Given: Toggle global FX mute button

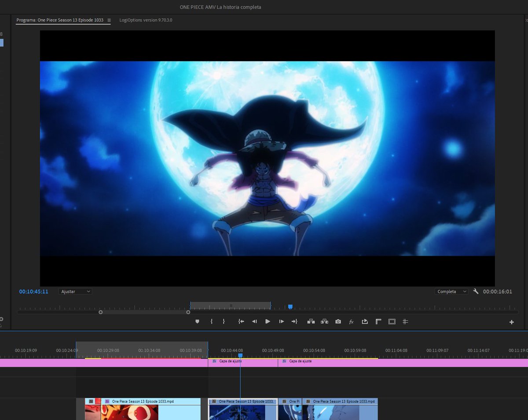Looking at the screenshot, I should [351, 322].
